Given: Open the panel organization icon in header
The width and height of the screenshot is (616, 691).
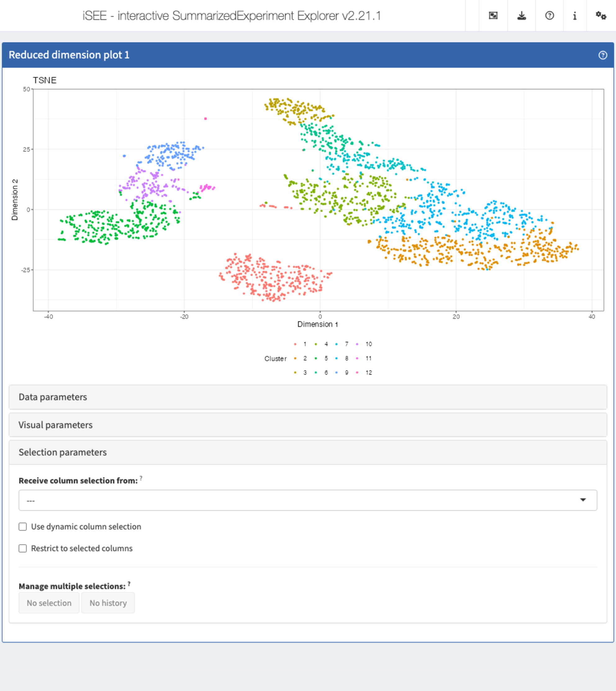Looking at the screenshot, I should click(493, 16).
